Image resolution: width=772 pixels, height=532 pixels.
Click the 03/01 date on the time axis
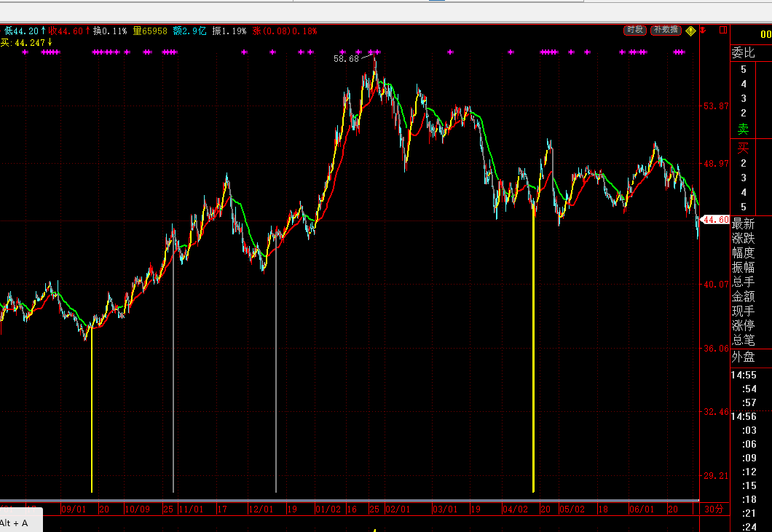[x=445, y=509]
